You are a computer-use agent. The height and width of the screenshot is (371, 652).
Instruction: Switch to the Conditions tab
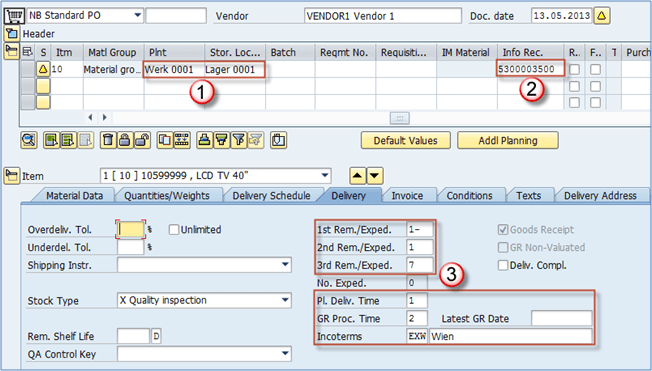[x=469, y=195]
